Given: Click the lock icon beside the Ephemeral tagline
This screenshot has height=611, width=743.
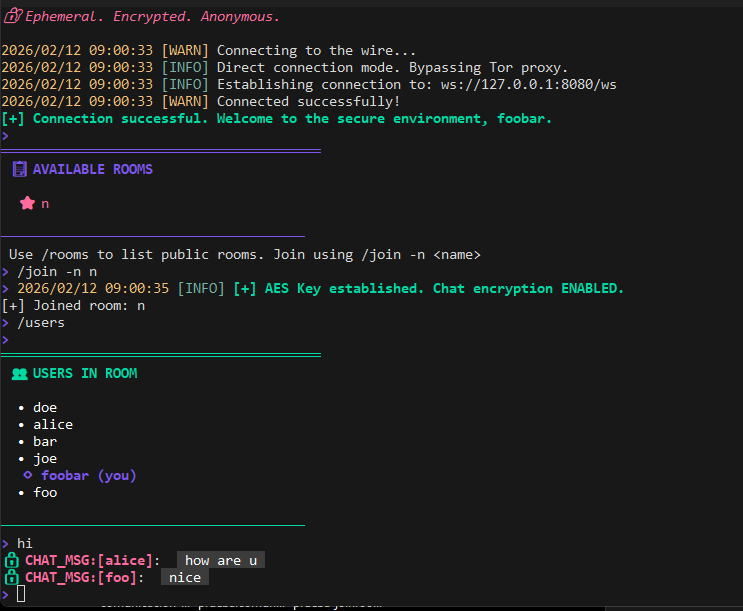Looking at the screenshot, I should click(x=11, y=16).
